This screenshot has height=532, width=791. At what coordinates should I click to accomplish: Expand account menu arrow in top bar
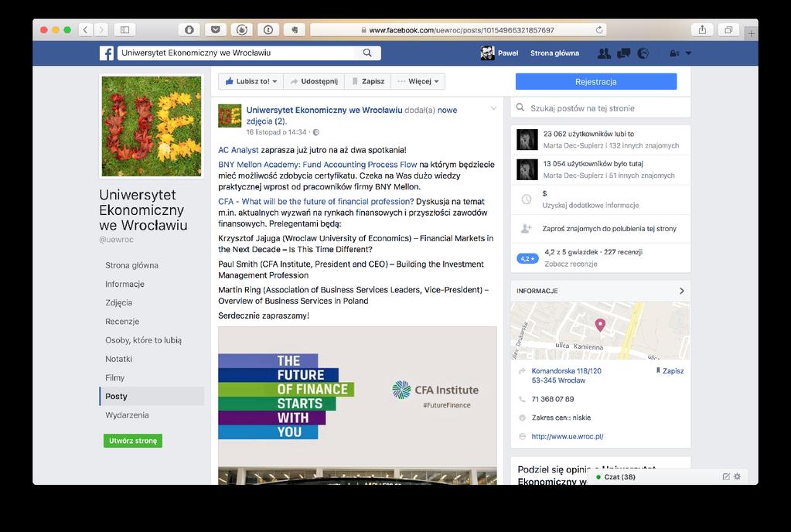pos(689,53)
